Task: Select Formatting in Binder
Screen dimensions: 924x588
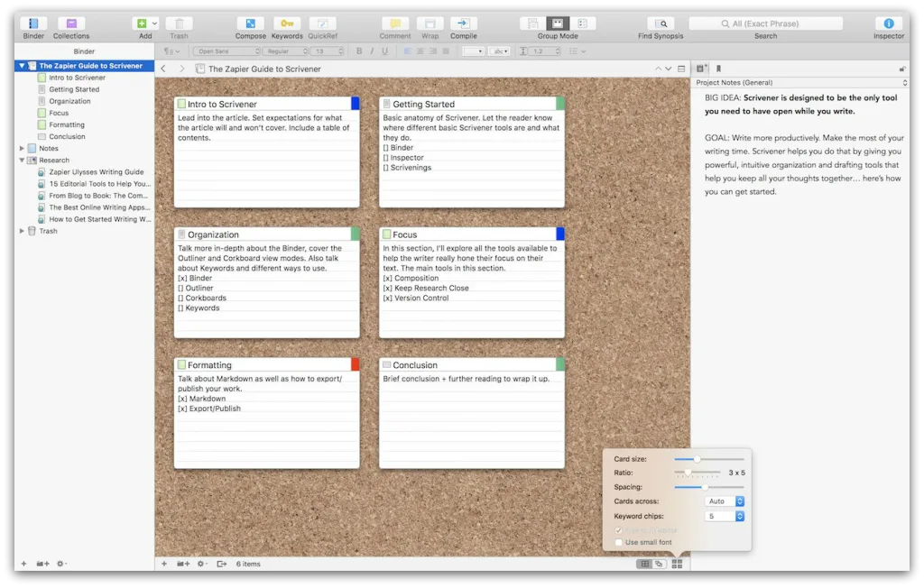Action: click(67, 124)
